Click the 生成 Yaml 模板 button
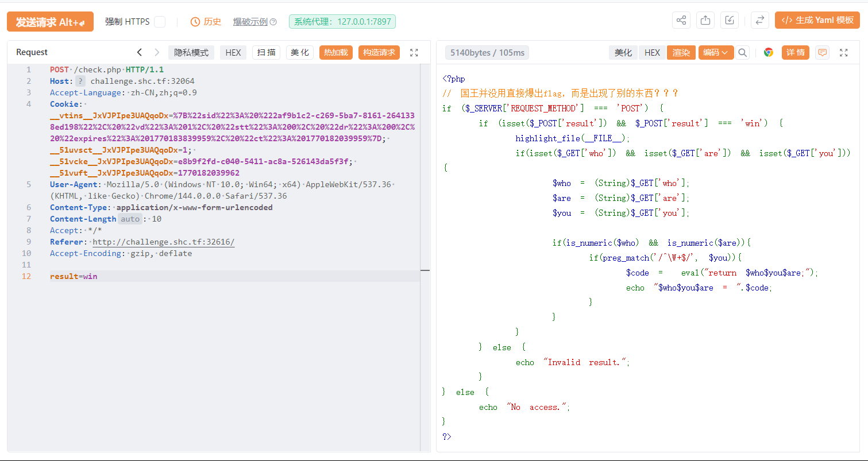This screenshot has height=461, width=868. (817, 20)
